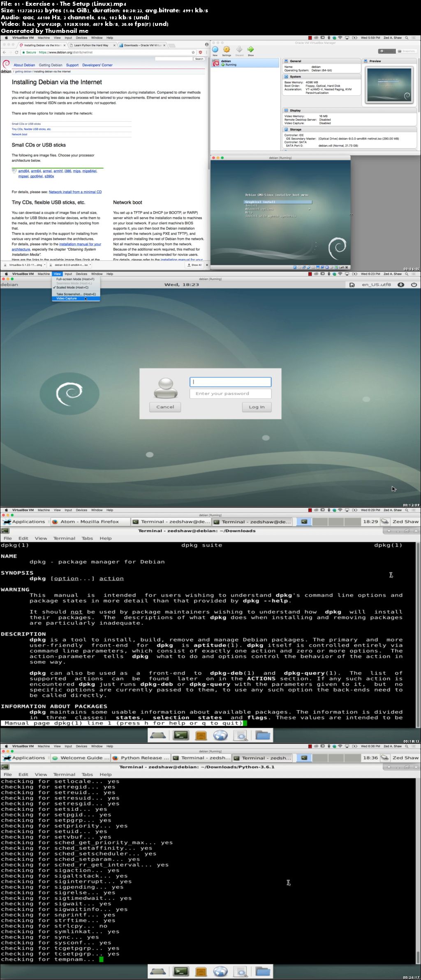The height and width of the screenshot is (980, 421).
Task: Open the Devices menu in the Wed 6:36 PM menu bar
Action: [x=81, y=746]
